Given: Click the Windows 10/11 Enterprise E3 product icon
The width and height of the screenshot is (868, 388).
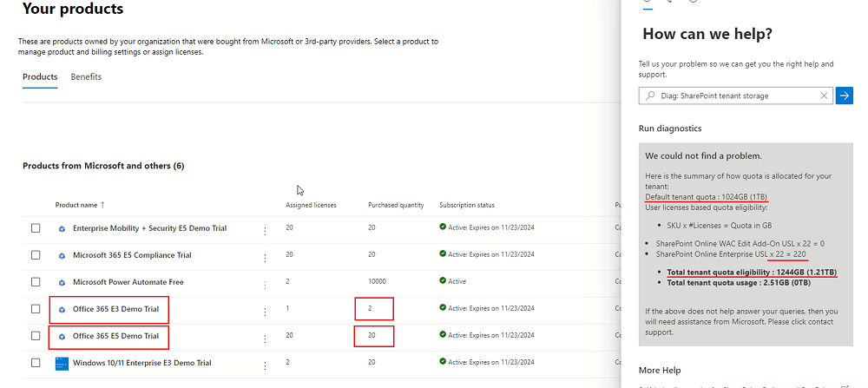Looking at the screenshot, I should pyautogui.click(x=62, y=364).
